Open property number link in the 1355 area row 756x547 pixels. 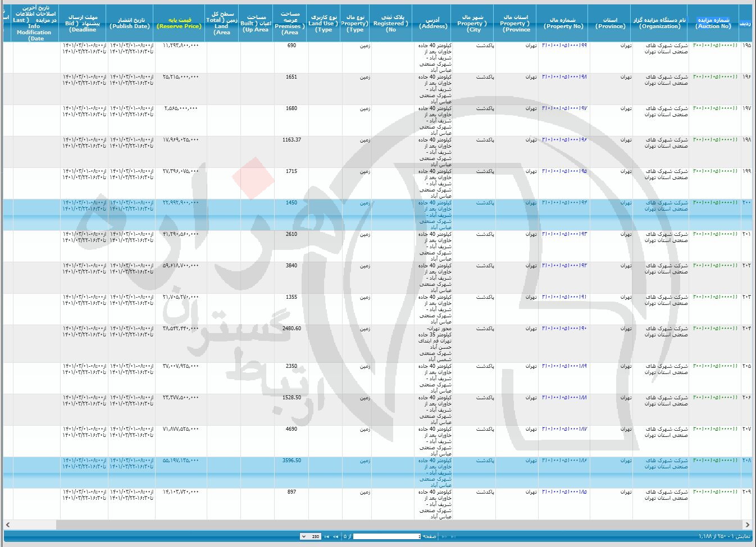point(564,297)
